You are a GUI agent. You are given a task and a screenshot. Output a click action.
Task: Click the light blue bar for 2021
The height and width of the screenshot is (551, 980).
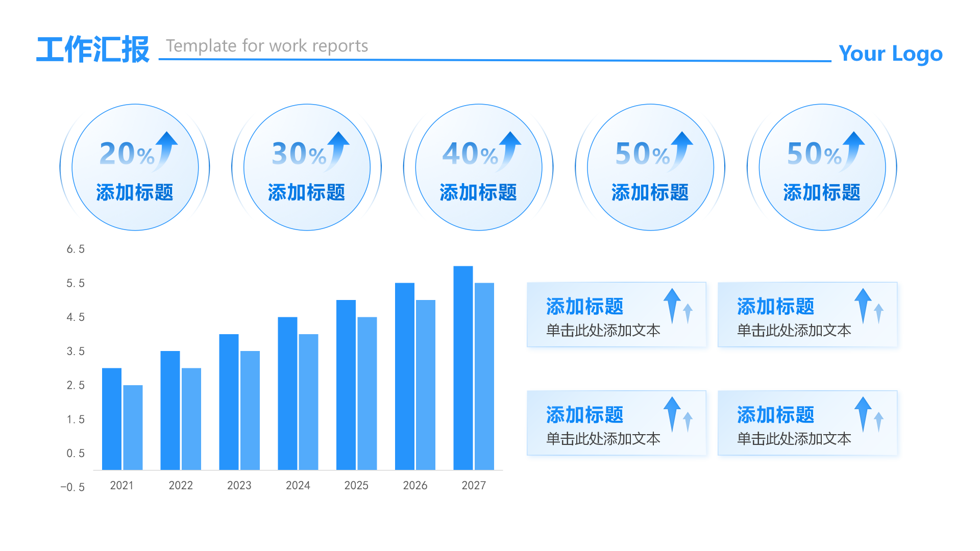point(133,428)
